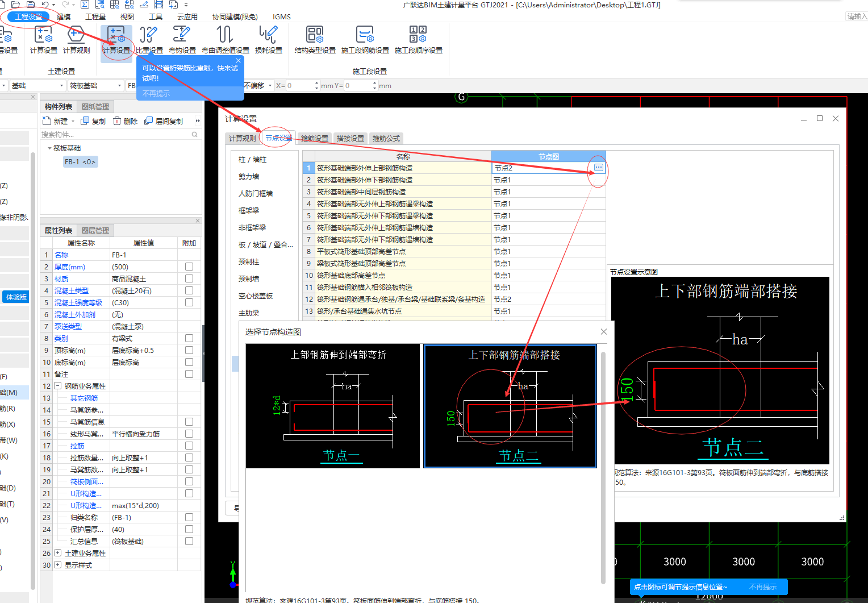This screenshot has height=603, width=868.
Task: Click the Sigma summary calculation icon
Action: tap(85, 4)
